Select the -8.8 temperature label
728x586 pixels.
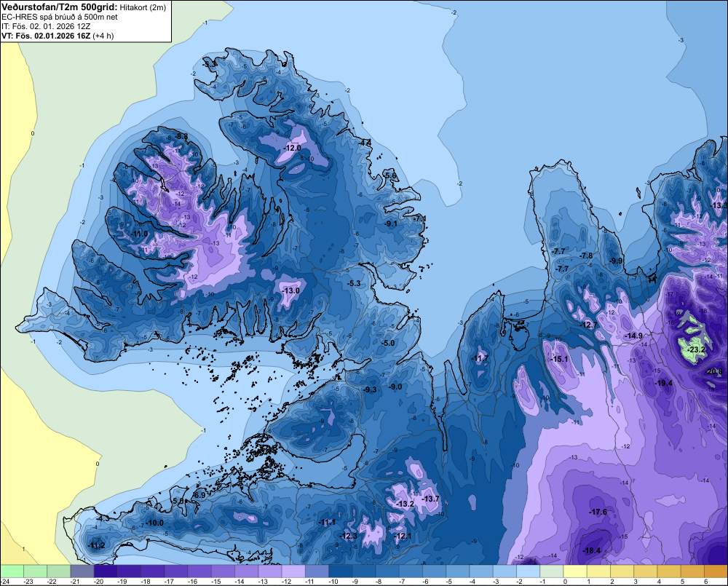coord(180,136)
